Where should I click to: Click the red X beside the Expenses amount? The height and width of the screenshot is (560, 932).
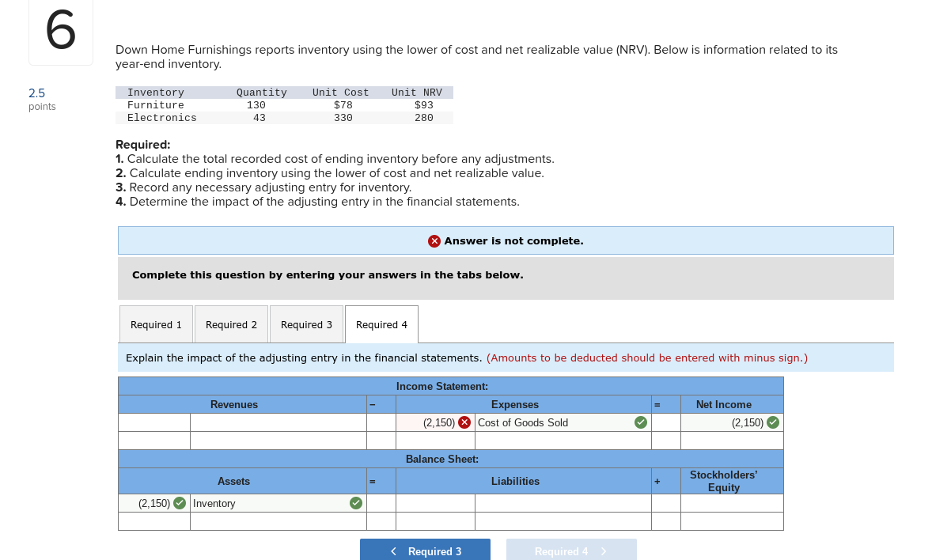point(465,422)
